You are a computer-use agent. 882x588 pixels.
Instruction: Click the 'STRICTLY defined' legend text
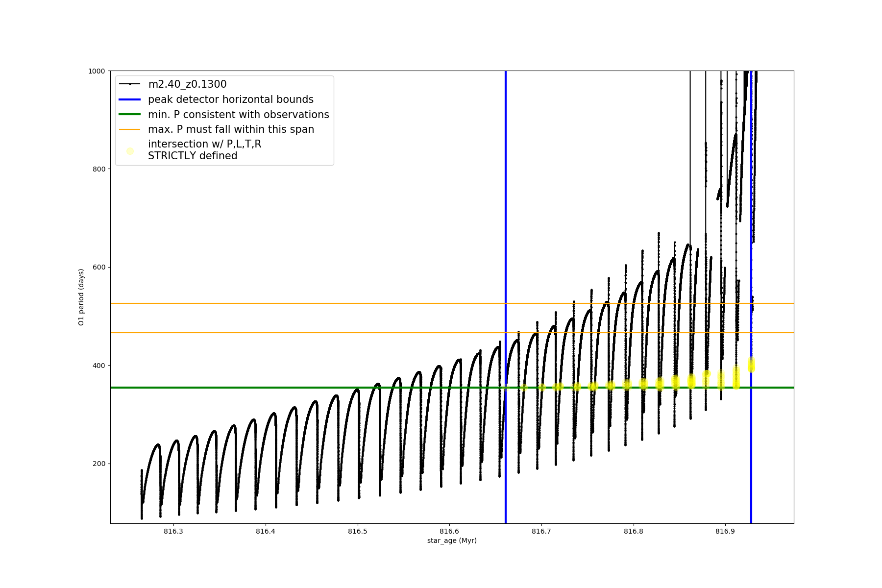point(193,156)
